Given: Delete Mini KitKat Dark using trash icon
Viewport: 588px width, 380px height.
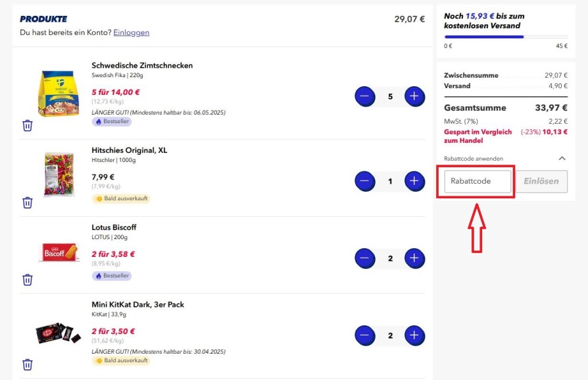Looking at the screenshot, I should [x=28, y=365].
